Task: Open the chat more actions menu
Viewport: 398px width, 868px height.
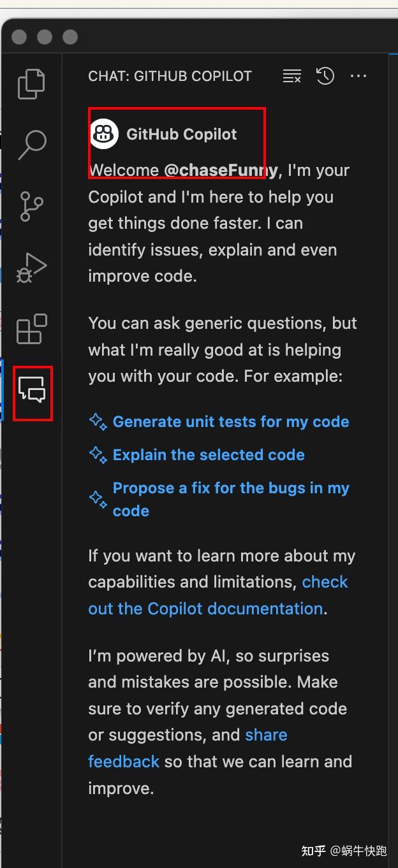Action: click(358, 76)
